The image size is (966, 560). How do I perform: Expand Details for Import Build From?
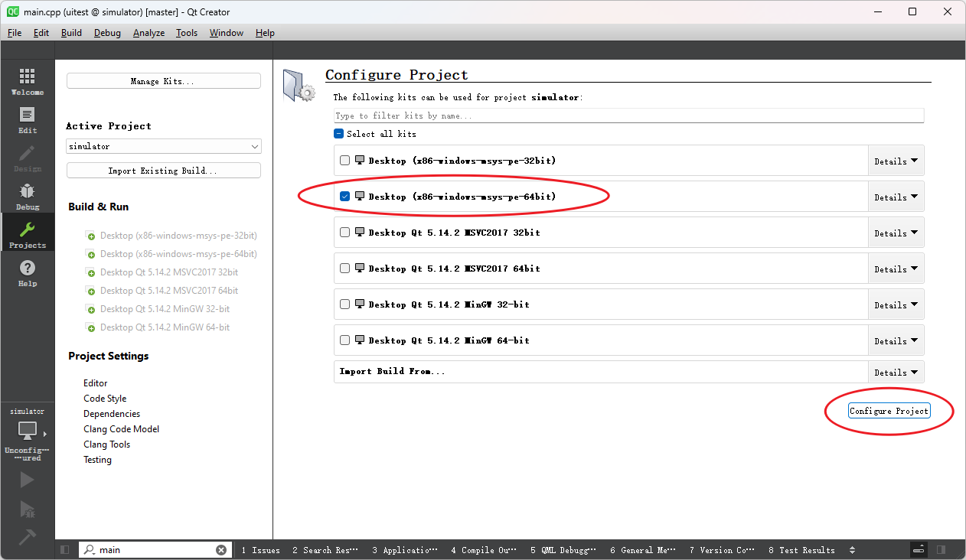(896, 373)
